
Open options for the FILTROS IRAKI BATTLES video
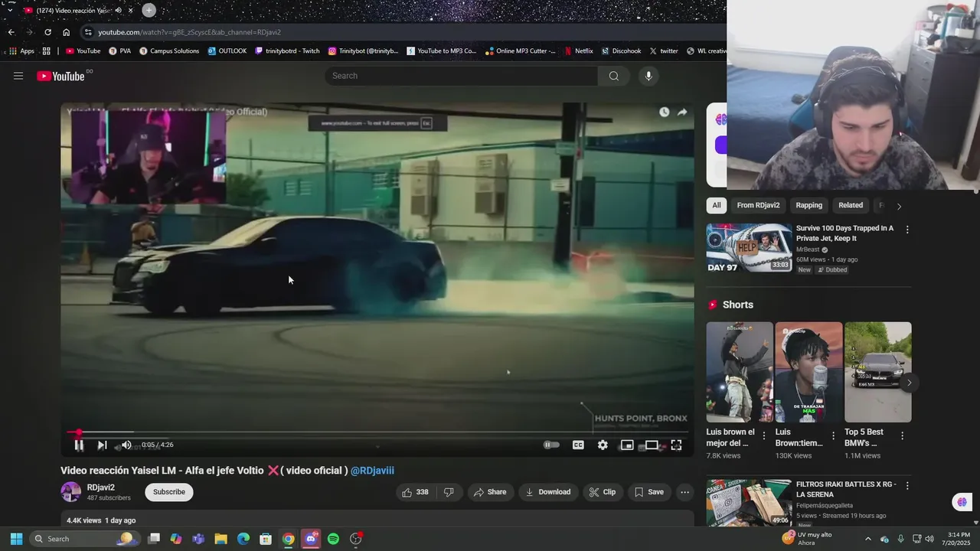click(907, 486)
